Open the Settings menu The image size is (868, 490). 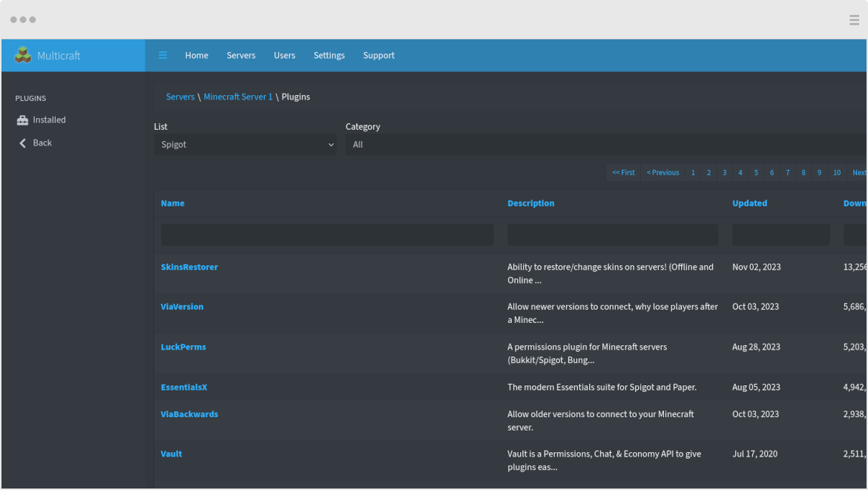point(329,56)
